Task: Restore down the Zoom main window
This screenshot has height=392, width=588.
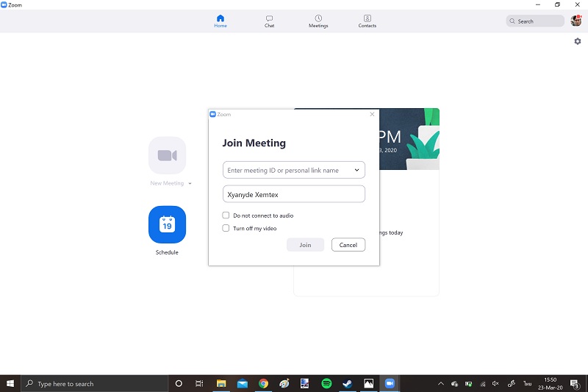Action: (x=558, y=4)
